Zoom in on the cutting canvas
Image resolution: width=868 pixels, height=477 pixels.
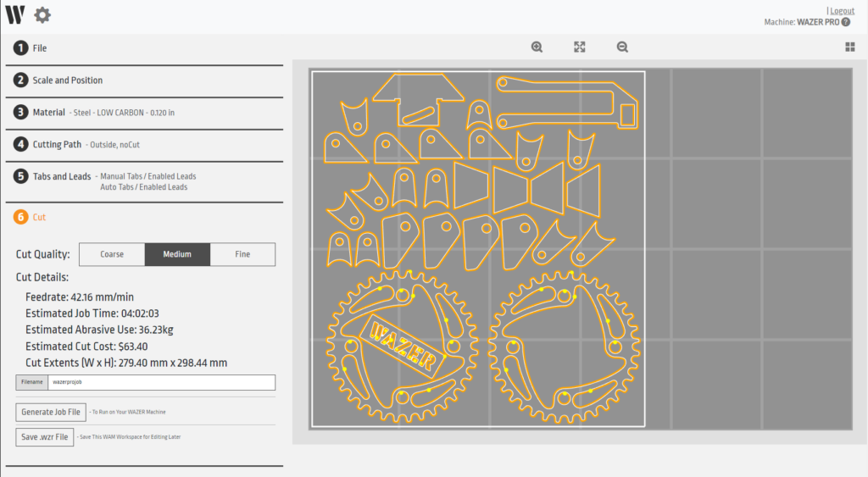(x=537, y=47)
